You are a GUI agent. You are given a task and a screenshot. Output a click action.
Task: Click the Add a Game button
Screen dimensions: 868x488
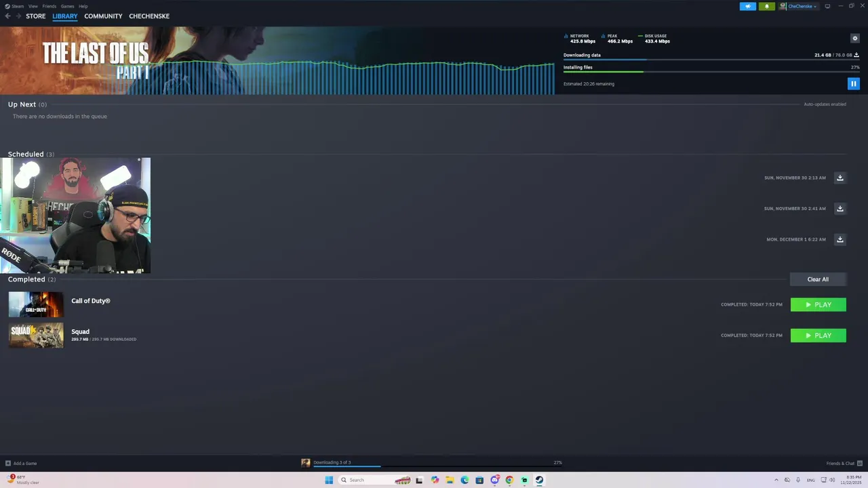pos(21,464)
